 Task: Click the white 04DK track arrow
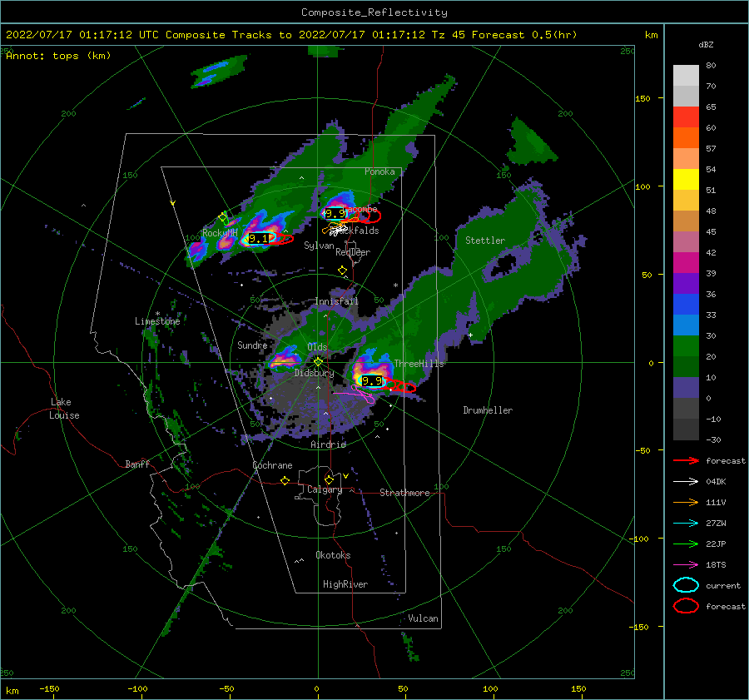[x=686, y=482]
